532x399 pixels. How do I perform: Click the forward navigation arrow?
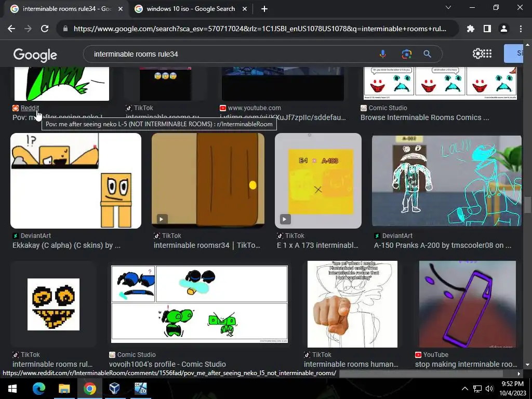click(x=28, y=29)
